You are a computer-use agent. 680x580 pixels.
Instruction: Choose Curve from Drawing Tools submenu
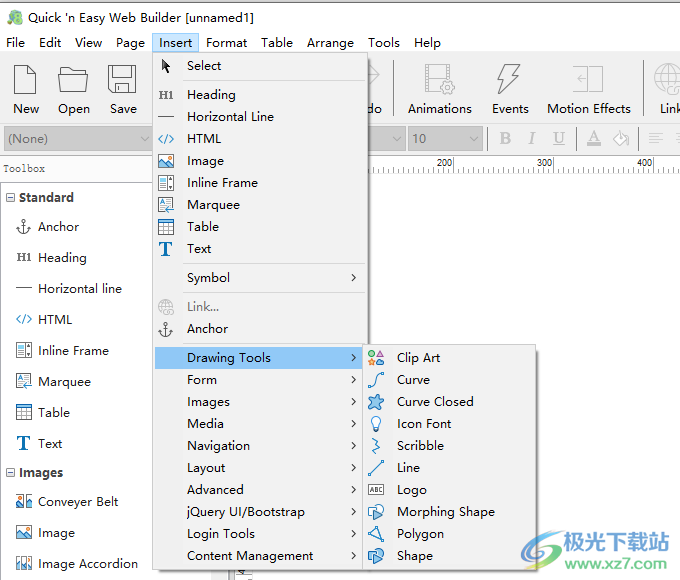(x=449, y=380)
